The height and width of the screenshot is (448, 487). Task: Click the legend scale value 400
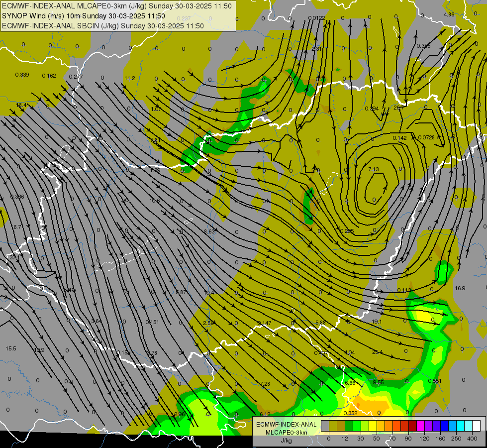click(472, 439)
